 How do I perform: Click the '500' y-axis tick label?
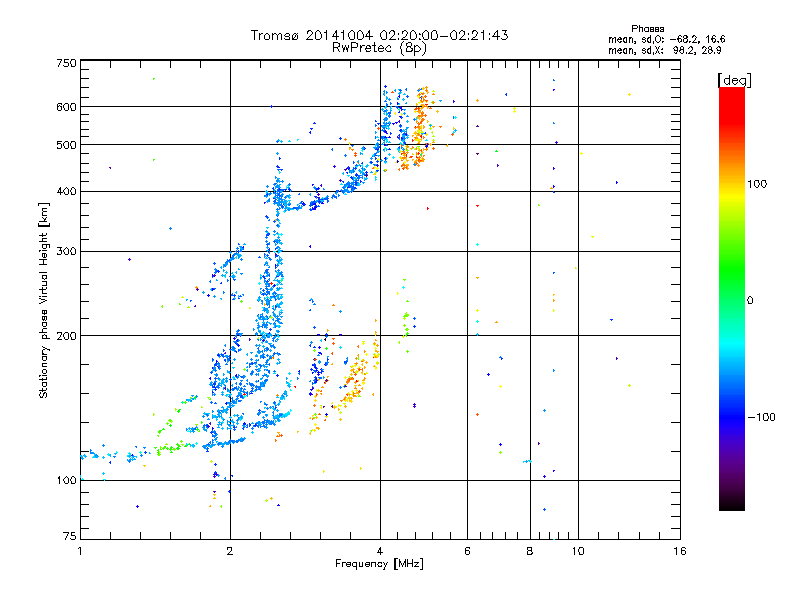point(66,145)
